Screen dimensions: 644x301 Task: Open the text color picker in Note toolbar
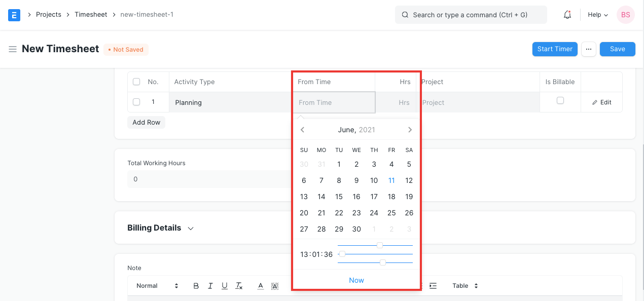[260, 285]
